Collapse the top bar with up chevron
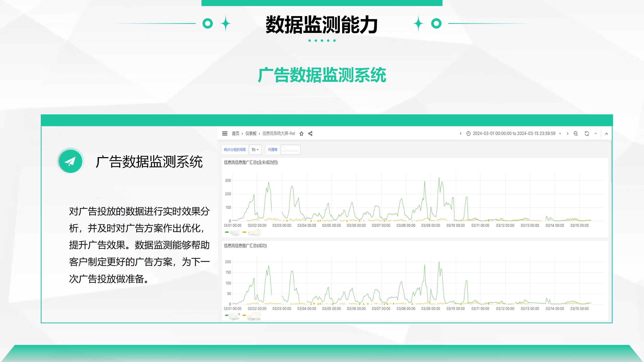 [607, 134]
